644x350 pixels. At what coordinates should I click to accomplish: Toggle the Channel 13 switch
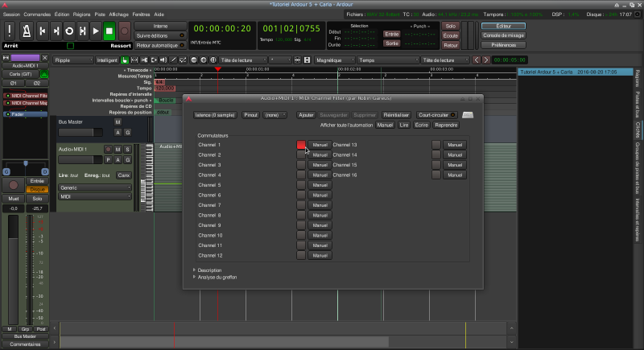436,145
